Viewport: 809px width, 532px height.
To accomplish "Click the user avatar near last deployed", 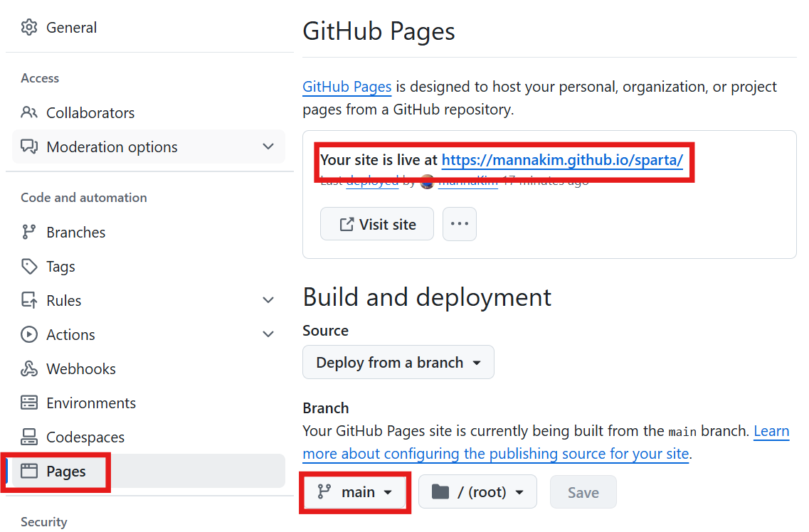I will pos(427,182).
